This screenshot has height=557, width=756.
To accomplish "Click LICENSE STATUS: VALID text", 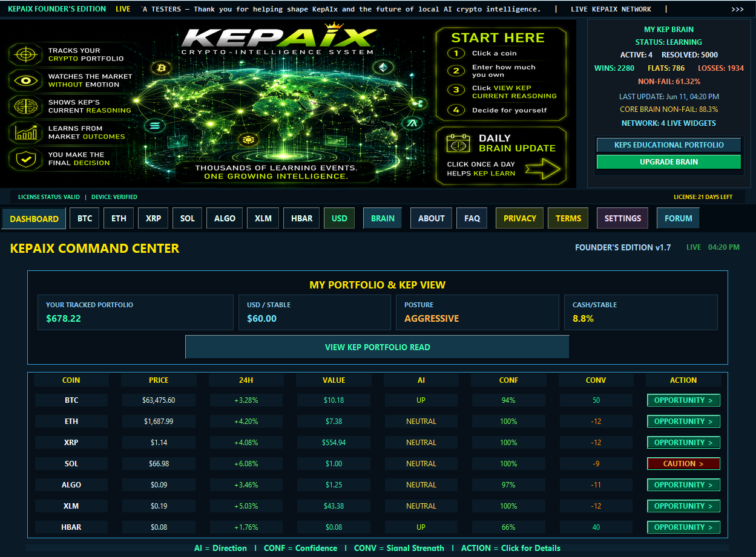I will pos(48,197).
